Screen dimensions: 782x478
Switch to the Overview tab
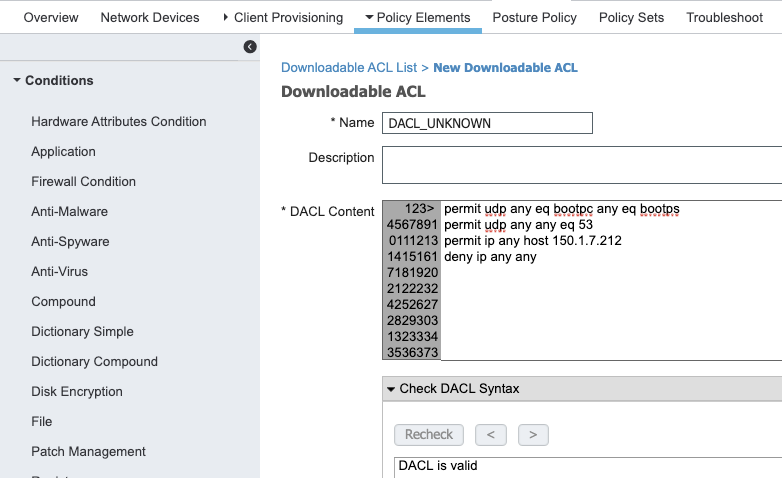point(50,17)
